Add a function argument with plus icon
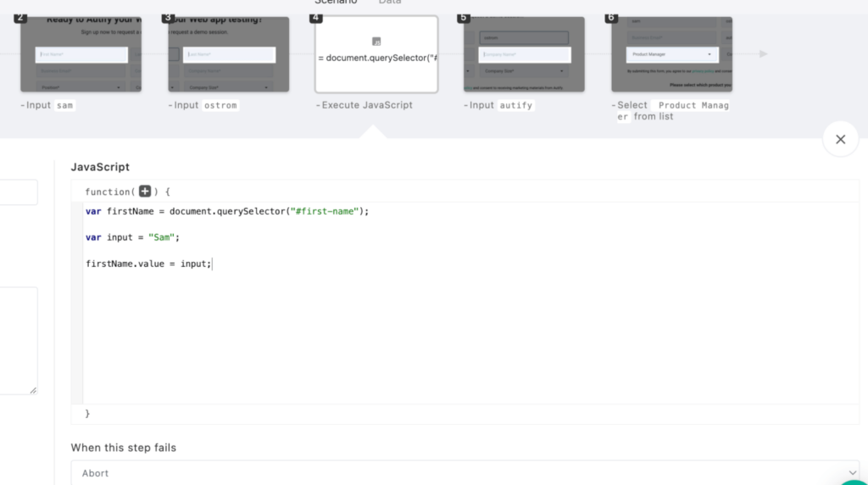The height and width of the screenshot is (485, 868). pos(144,191)
